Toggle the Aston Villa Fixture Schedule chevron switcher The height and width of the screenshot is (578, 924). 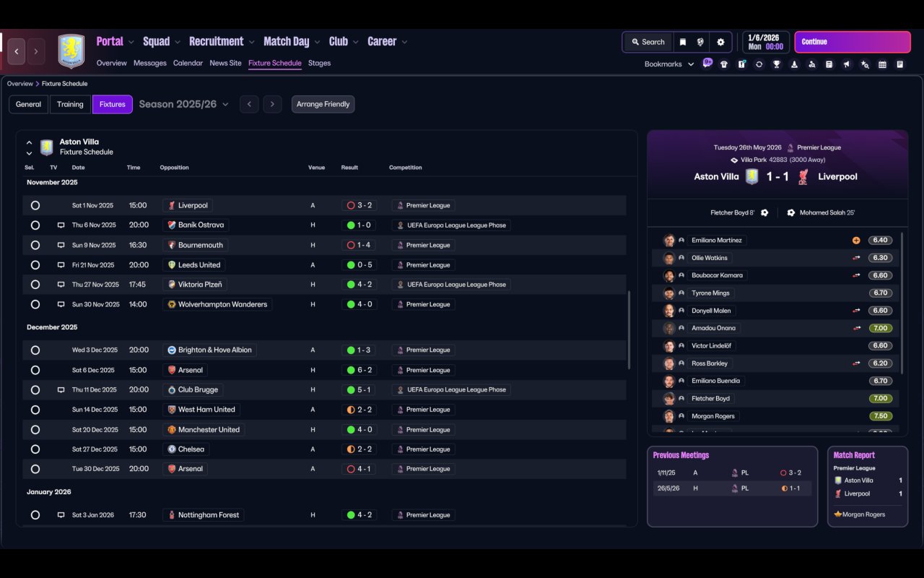coord(29,147)
